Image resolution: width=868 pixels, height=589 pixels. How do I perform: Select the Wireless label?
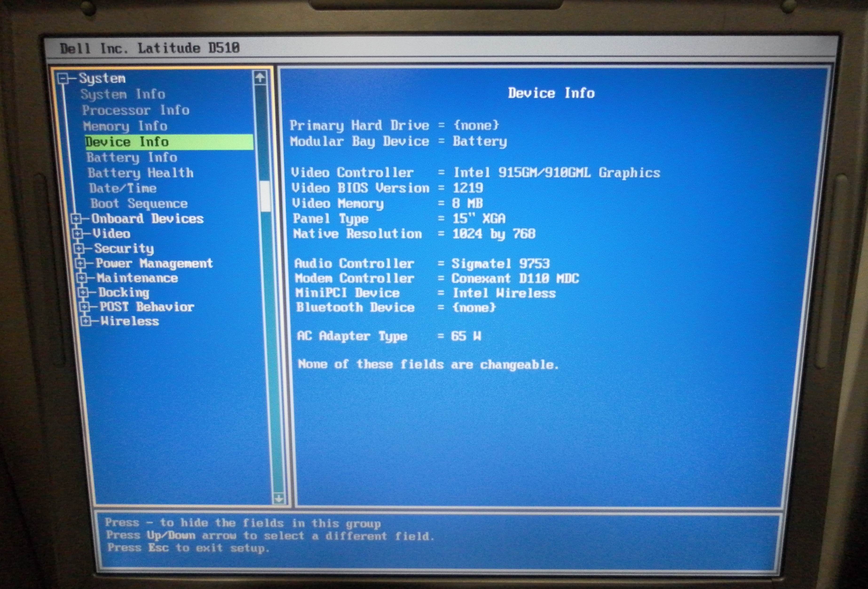tap(130, 321)
